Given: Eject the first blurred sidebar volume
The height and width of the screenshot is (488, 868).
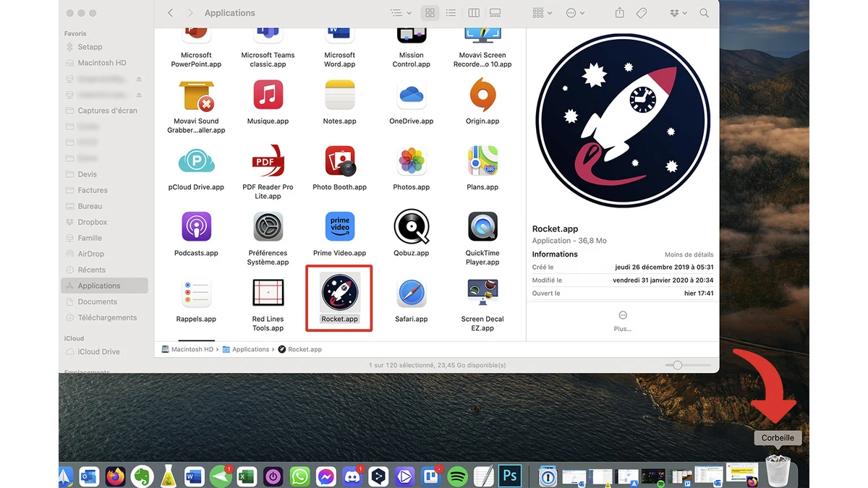Looking at the screenshot, I should pyautogui.click(x=139, y=79).
